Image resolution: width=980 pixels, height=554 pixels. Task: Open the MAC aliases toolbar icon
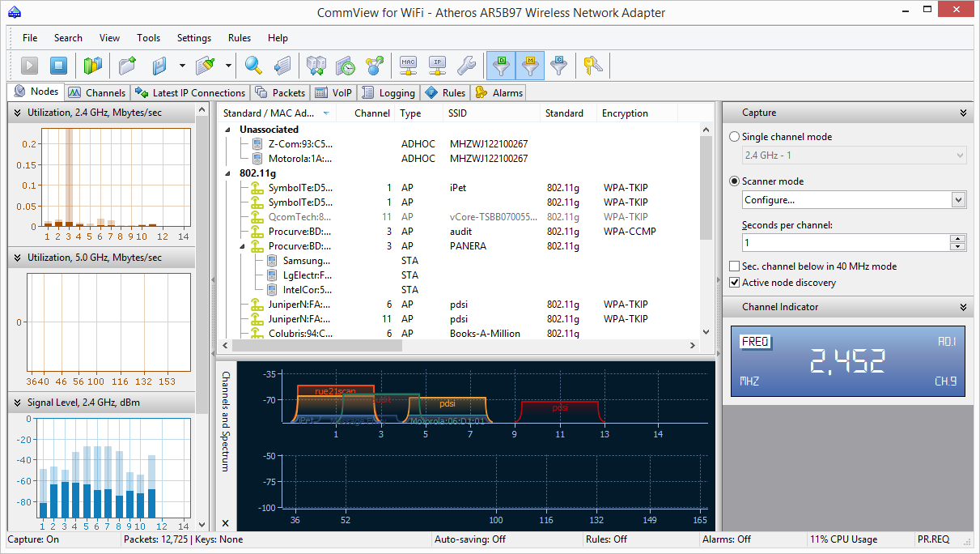409,66
